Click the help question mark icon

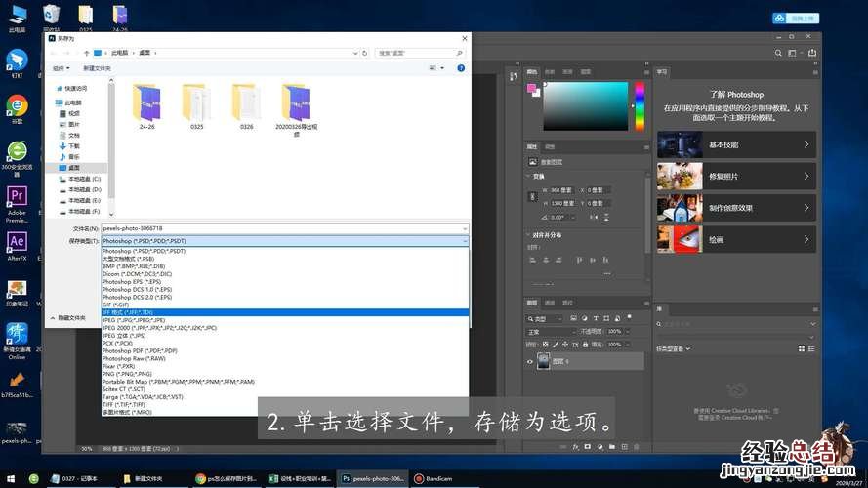point(461,68)
